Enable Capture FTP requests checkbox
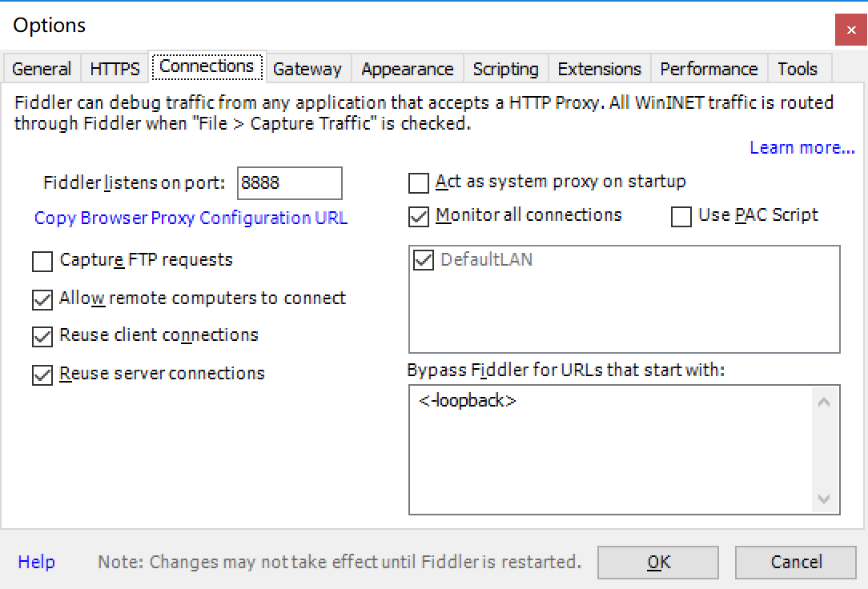Image resolution: width=868 pixels, height=589 pixels. coord(42,262)
